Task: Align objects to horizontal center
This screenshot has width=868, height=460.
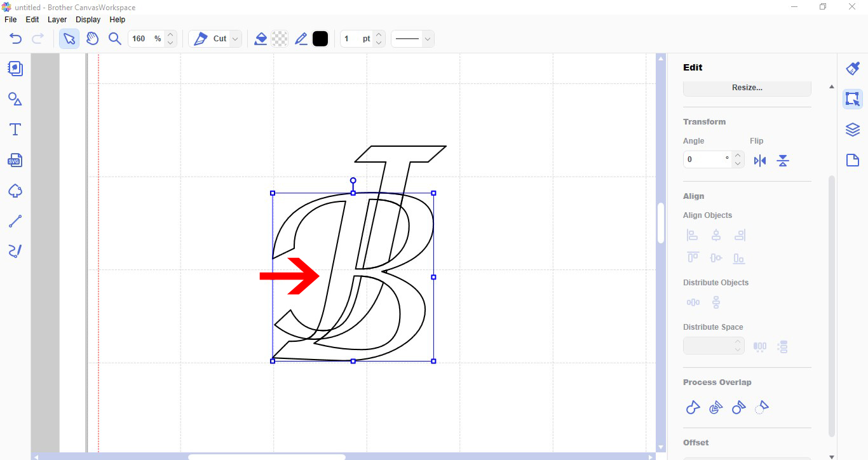Action: coord(716,235)
